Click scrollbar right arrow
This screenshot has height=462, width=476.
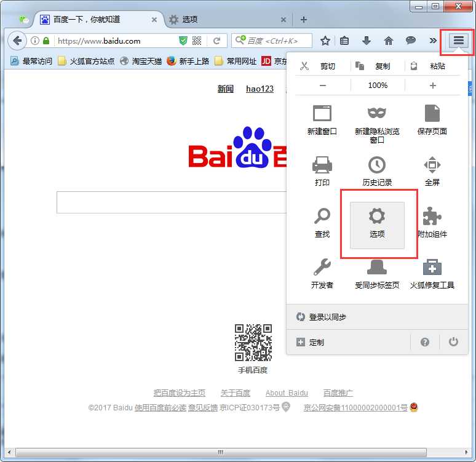click(x=466, y=452)
